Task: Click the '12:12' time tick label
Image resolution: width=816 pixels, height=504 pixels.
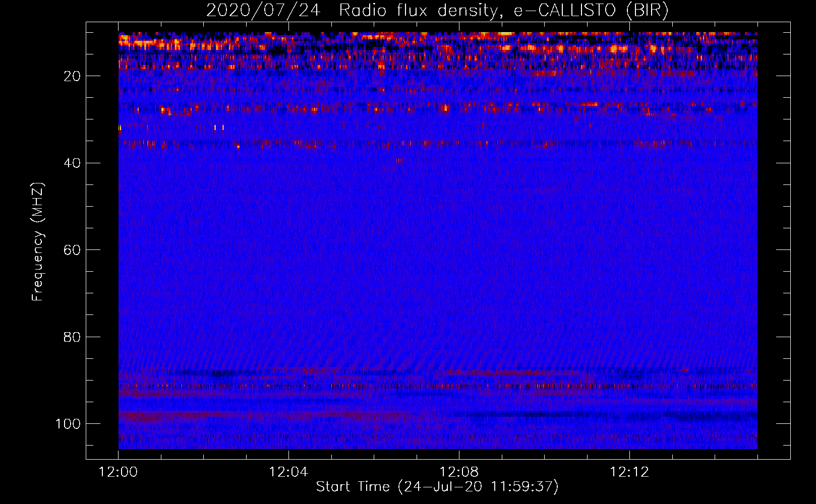Action: coord(629,472)
